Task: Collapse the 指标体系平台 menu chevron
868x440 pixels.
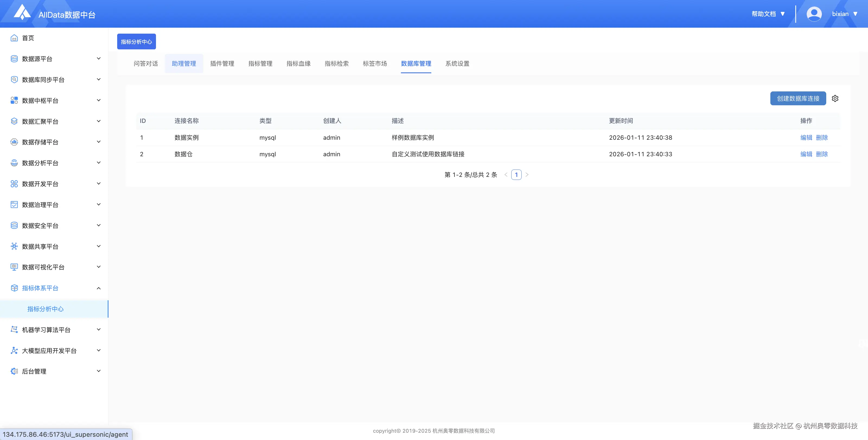Action: 99,288
